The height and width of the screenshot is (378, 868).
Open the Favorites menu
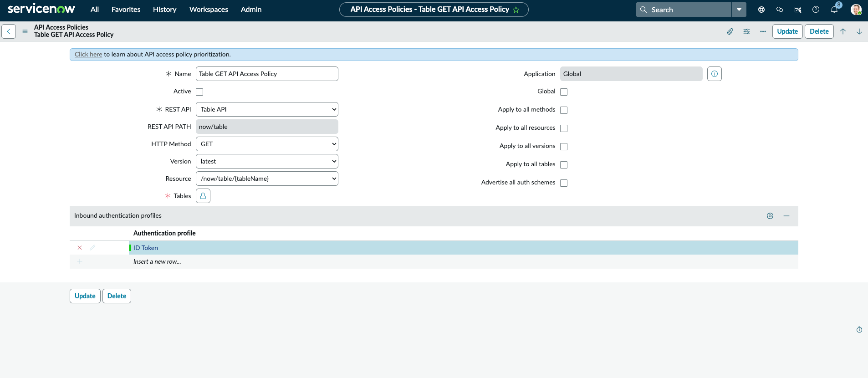126,10
